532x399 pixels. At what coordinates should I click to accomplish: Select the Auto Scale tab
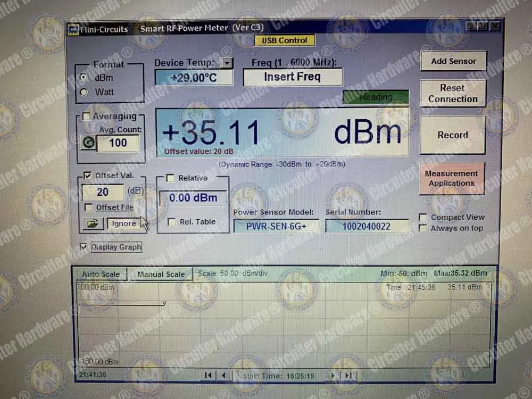pos(101,274)
